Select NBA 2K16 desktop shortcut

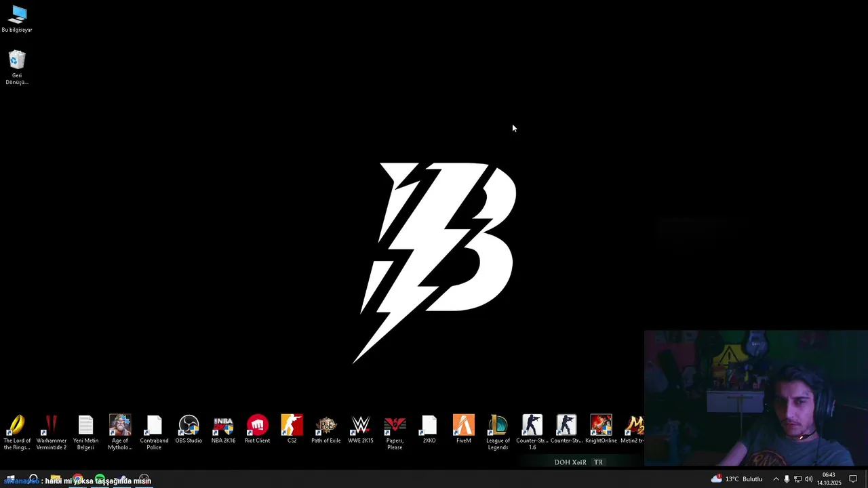pyautogui.click(x=223, y=430)
